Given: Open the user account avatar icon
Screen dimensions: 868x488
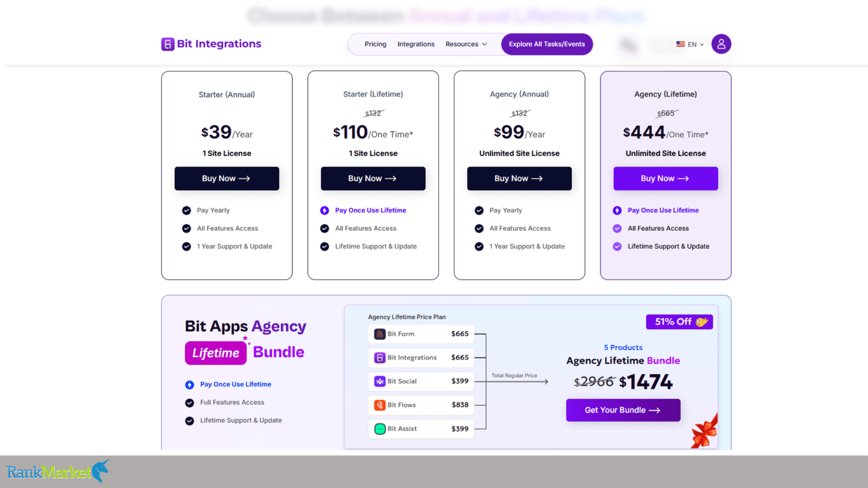Looking at the screenshot, I should [x=721, y=44].
